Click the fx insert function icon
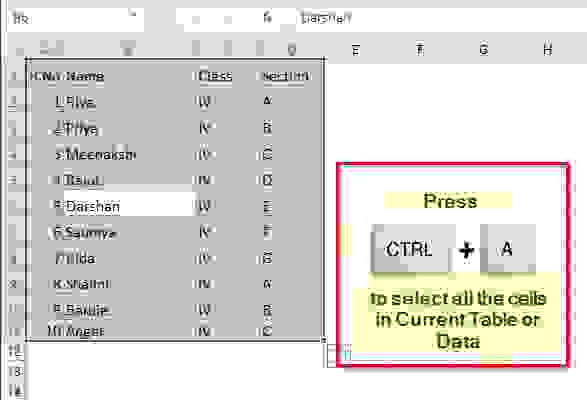The width and height of the screenshot is (587, 400). tap(267, 18)
